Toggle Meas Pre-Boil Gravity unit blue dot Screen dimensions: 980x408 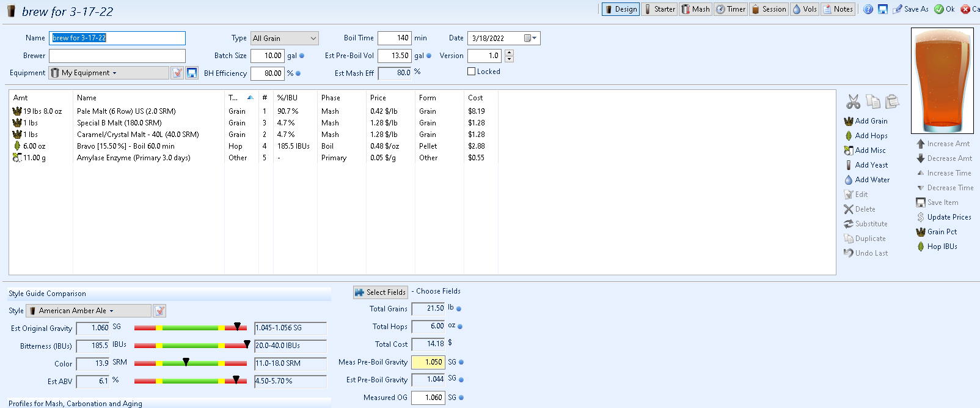[461, 362]
